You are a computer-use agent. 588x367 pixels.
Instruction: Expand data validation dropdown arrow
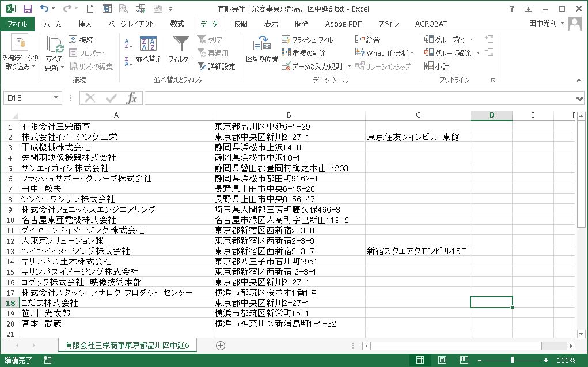click(349, 66)
